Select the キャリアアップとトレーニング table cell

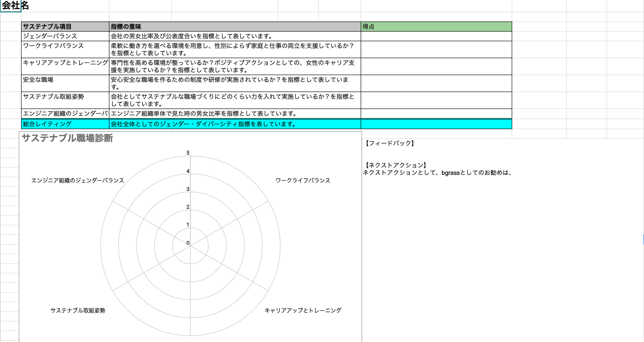[x=65, y=66]
